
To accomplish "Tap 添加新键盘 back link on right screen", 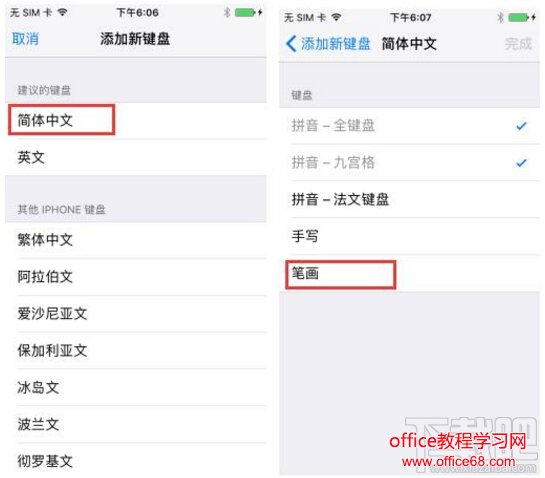I will (x=335, y=44).
